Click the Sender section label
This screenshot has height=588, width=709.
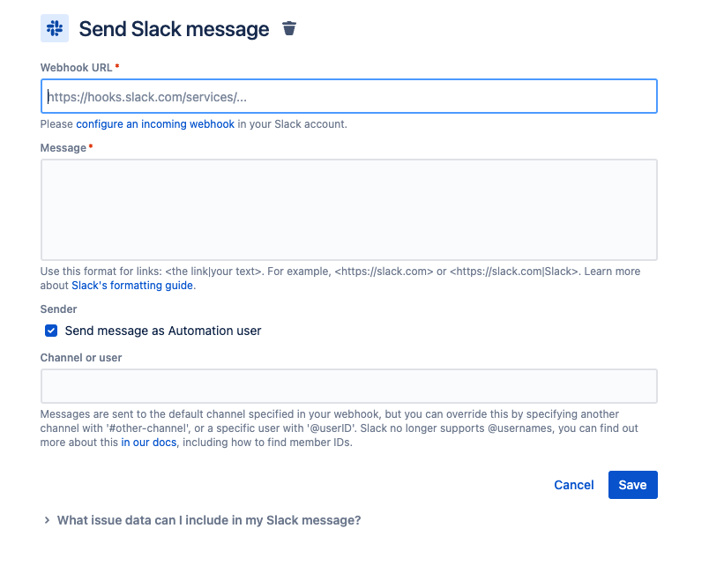click(58, 309)
